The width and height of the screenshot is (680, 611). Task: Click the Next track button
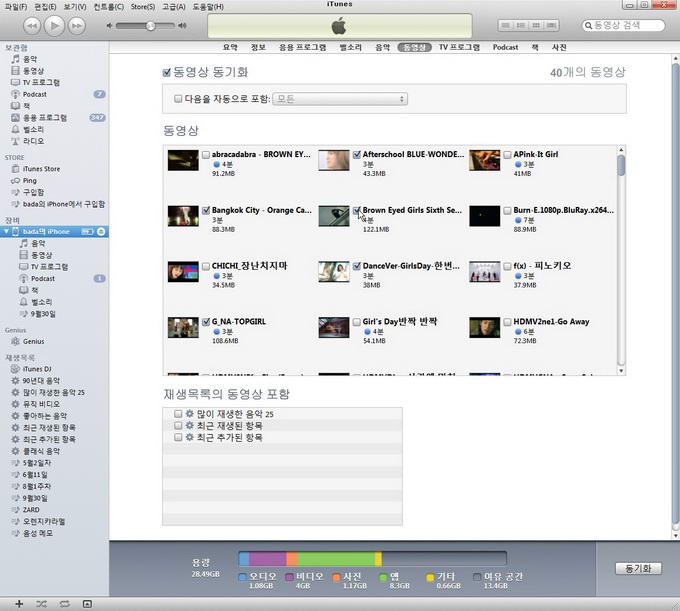77,26
